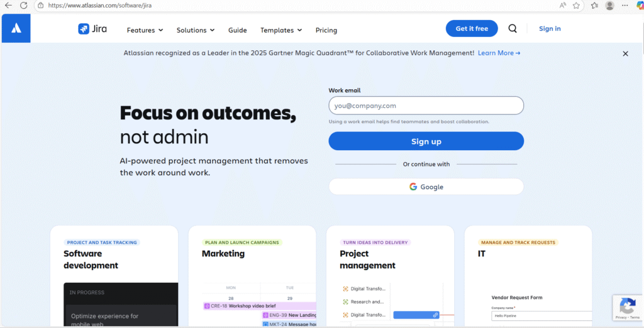Focus the Work email input field
The image size is (644, 328).
pos(426,106)
